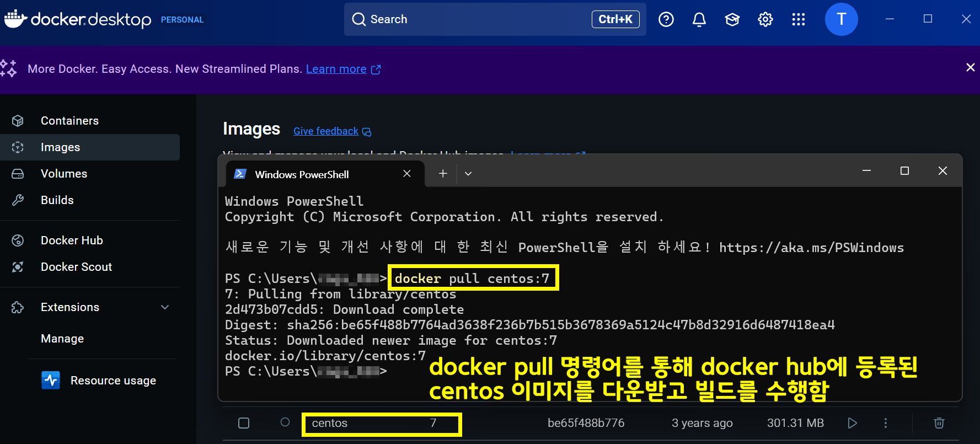Screen dimensions: 980x444
Task: Click the PowerShell tab icon
Action: (x=240, y=174)
